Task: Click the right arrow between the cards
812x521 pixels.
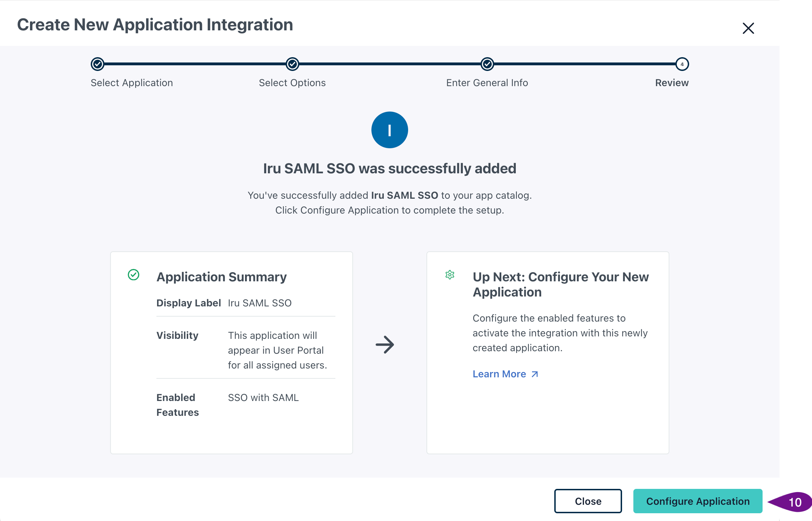Action: click(x=385, y=345)
